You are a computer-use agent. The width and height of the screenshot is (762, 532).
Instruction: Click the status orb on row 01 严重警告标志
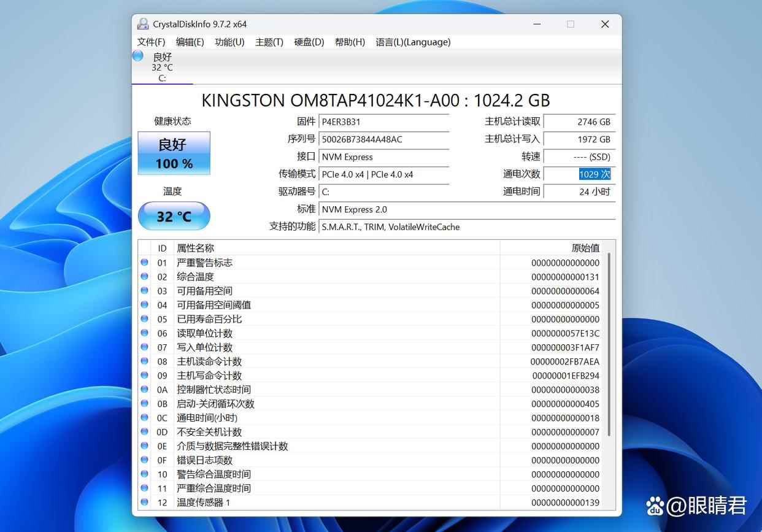tap(144, 262)
